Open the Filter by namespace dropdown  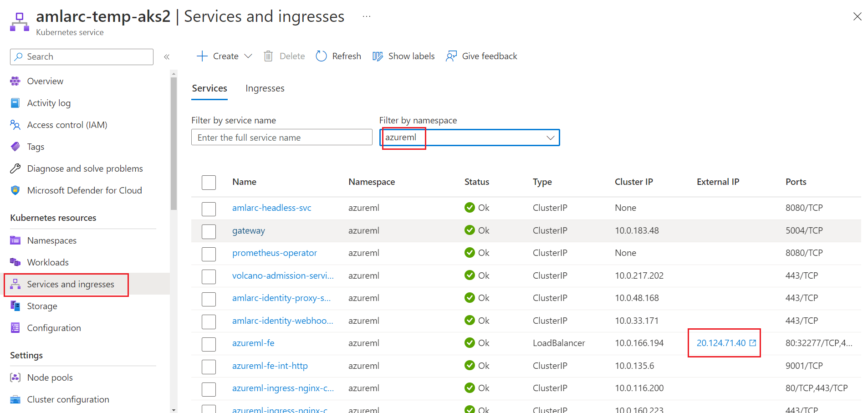tap(550, 137)
